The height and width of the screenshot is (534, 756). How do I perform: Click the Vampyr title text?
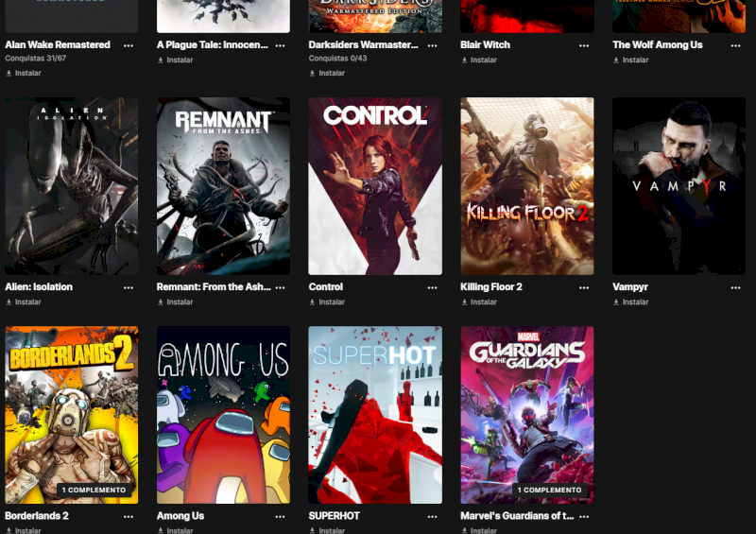pos(630,287)
